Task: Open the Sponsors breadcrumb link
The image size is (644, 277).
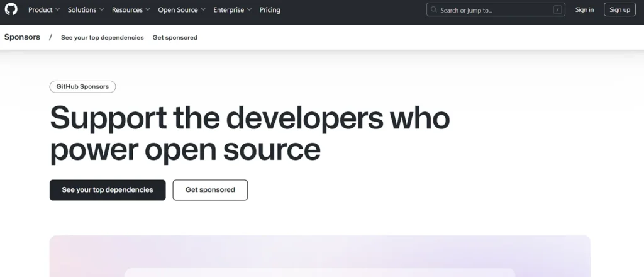Action: (x=22, y=37)
